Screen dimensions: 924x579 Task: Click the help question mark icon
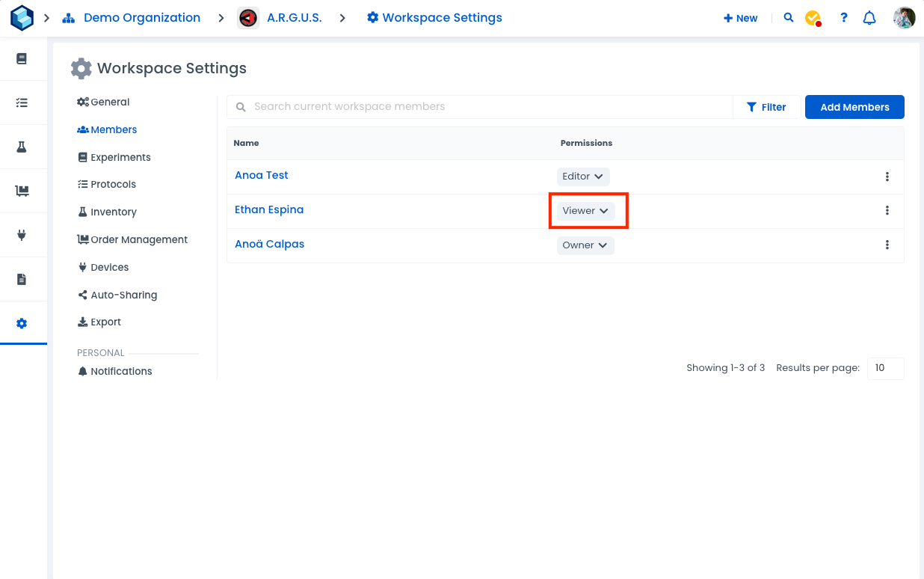[844, 18]
